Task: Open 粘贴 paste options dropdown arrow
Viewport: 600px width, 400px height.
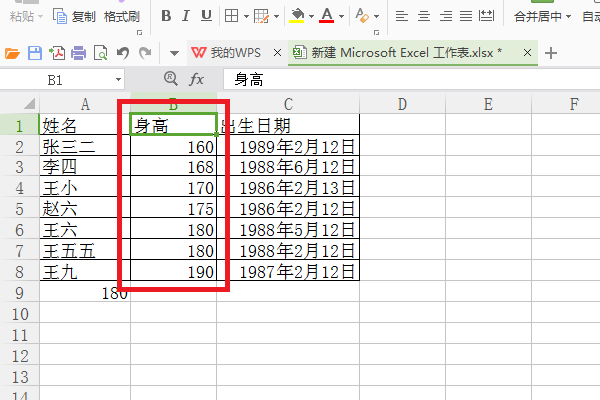Action: click(x=40, y=17)
